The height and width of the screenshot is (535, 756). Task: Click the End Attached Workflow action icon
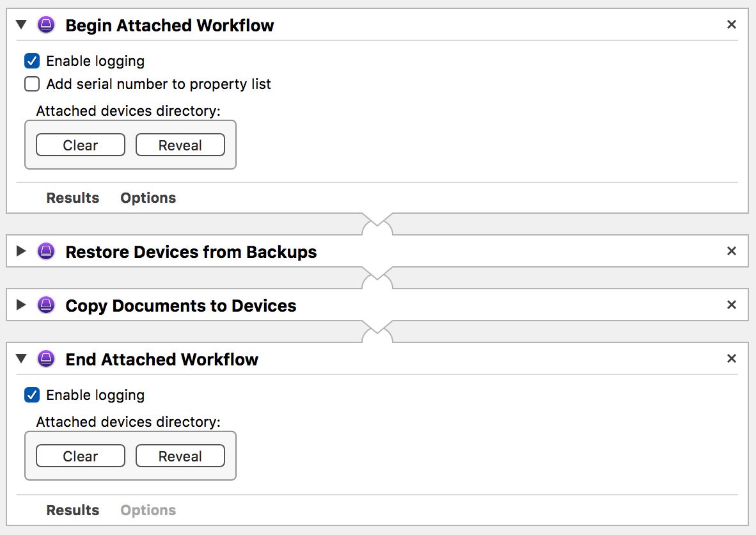(46, 358)
